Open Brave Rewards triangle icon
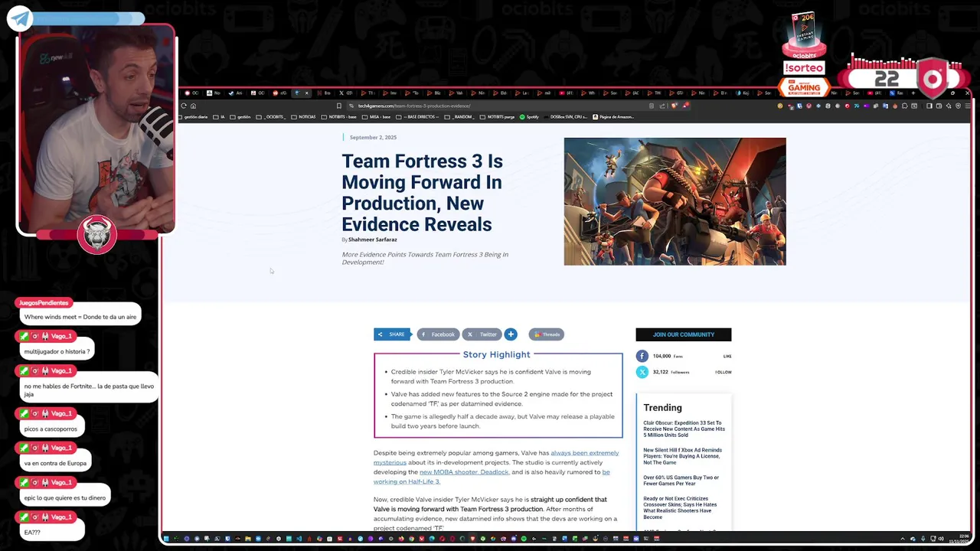This screenshot has height=551, width=980. point(685,106)
